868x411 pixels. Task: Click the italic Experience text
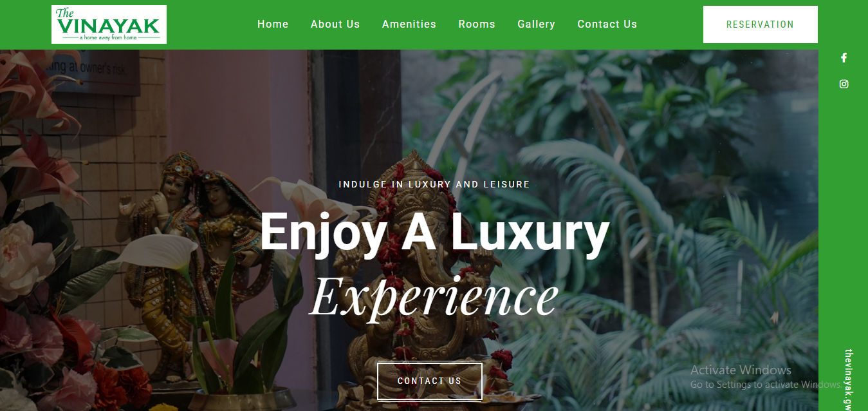click(x=434, y=297)
